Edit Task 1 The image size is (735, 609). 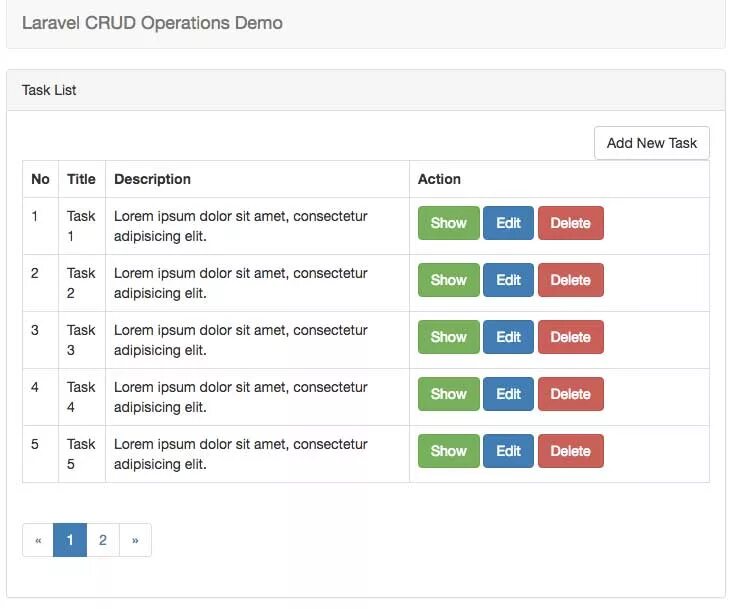pos(508,223)
